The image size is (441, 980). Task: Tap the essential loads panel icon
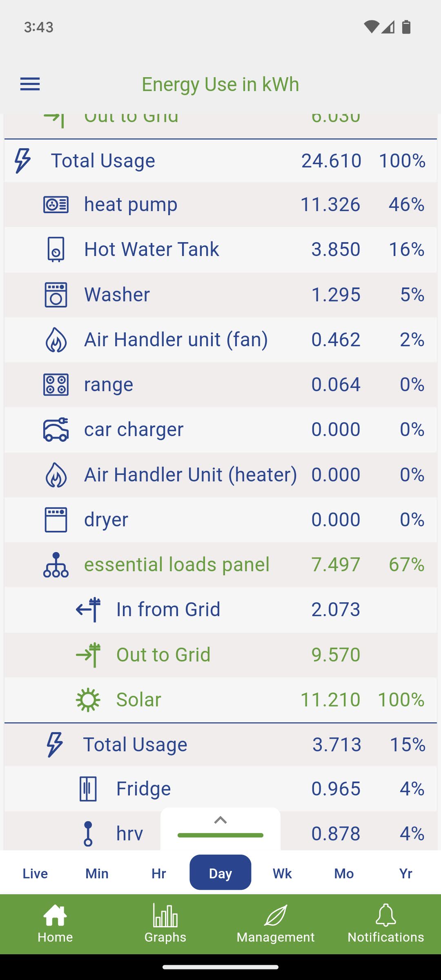coord(56,565)
